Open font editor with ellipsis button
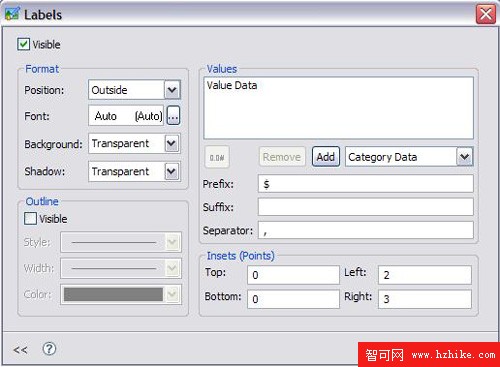The height and width of the screenshot is (367, 500). [x=173, y=116]
